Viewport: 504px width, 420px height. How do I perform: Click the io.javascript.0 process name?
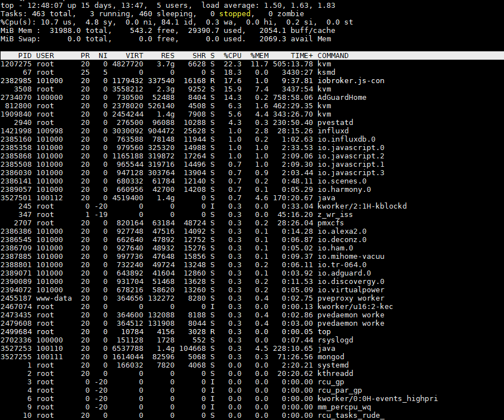(351, 147)
